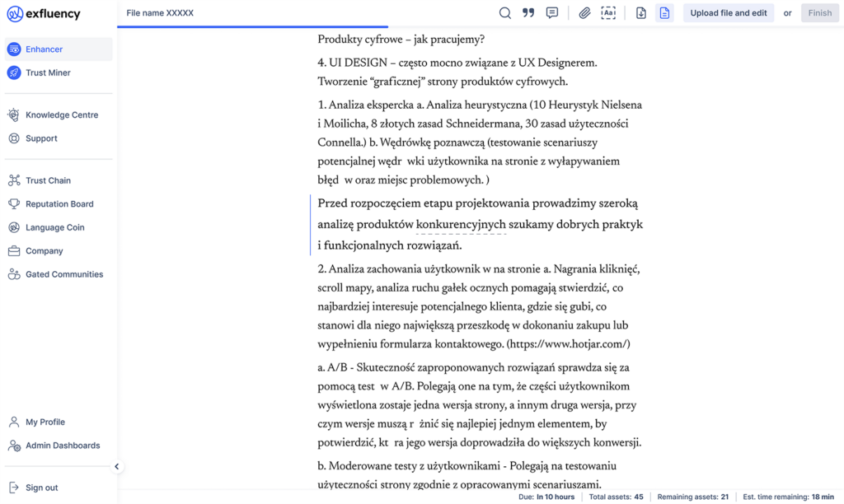Click the exfluency logo

tap(42, 14)
